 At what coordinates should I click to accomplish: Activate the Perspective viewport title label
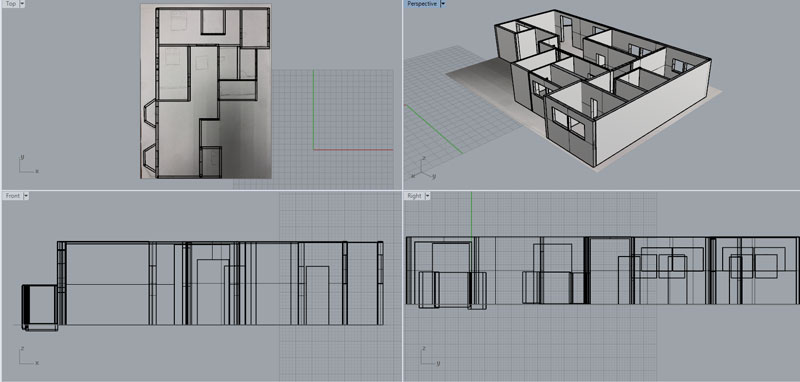pyautogui.click(x=422, y=4)
